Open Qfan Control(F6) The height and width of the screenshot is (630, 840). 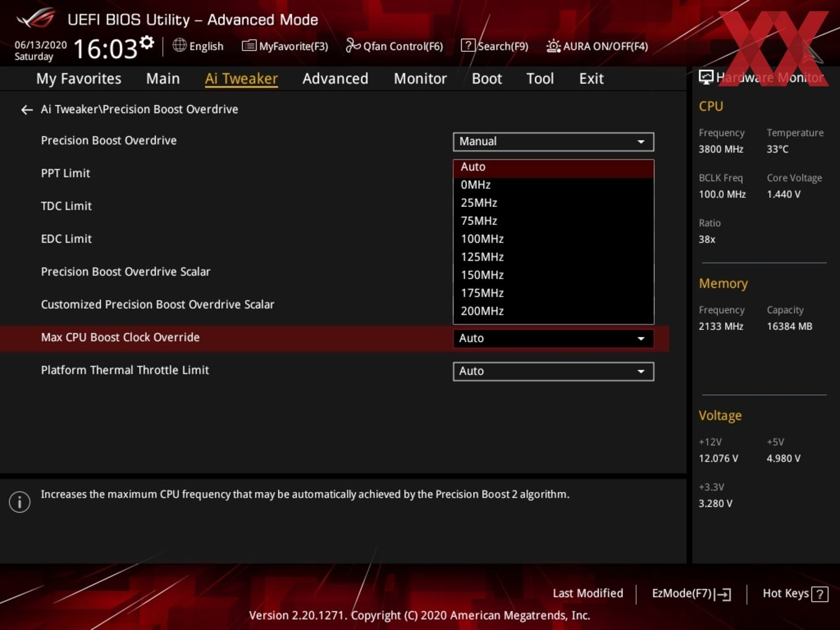[x=394, y=46]
